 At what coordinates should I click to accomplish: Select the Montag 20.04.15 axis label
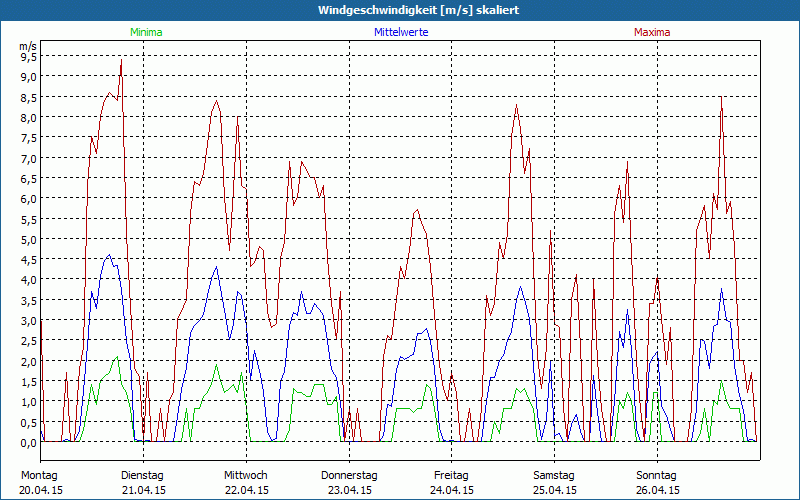pyautogui.click(x=41, y=483)
